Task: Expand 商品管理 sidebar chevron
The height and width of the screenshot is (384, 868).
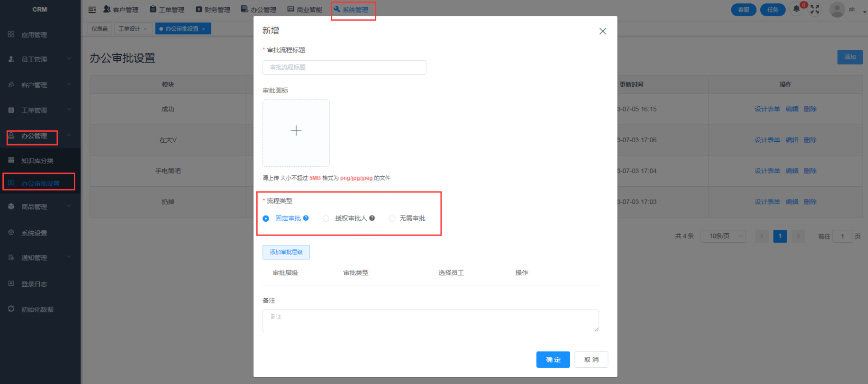Action: coord(69,206)
